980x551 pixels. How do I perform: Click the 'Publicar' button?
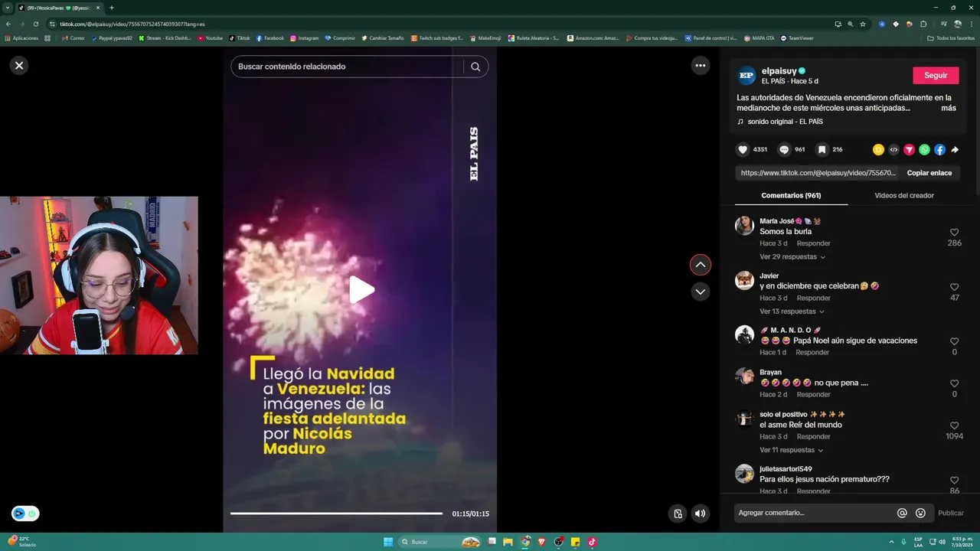pos(951,513)
